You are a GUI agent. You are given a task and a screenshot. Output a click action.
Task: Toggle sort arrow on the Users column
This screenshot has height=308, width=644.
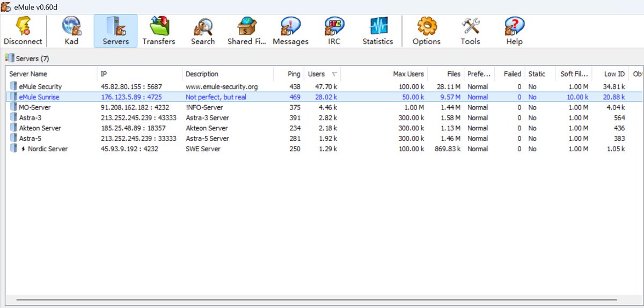pyautogui.click(x=335, y=74)
